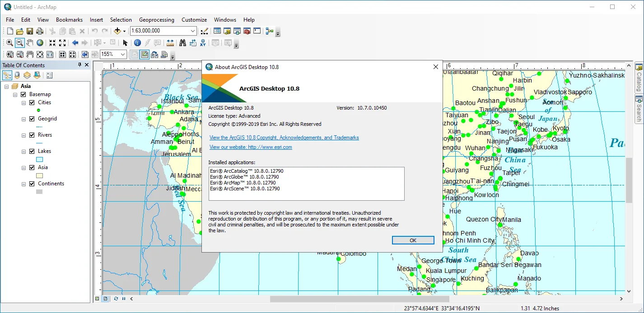Select the Zoom In magnifier tool
The height and width of the screenshot is (313, 644).
click(x=9, y=43)
